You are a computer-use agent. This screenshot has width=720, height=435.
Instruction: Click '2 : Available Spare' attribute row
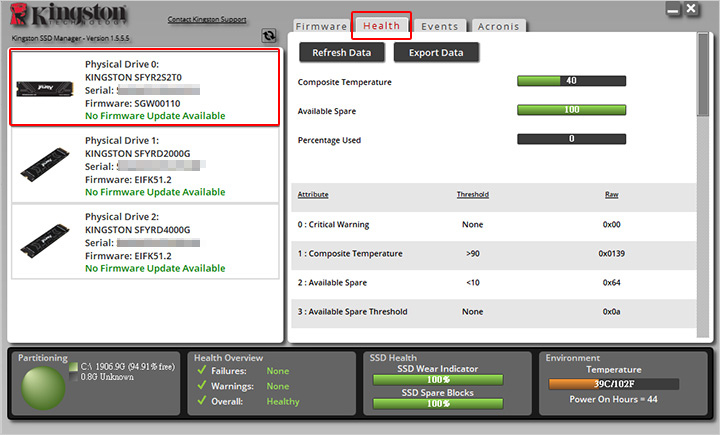pyautogui.click(x=494, y=282)
